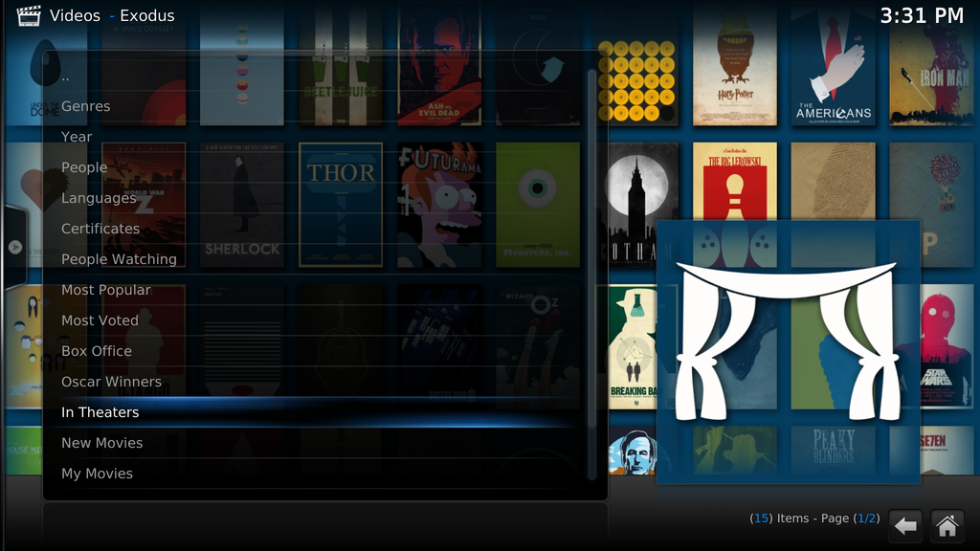
Task: Click the list's vertical scrollbar
Action: pyautogui.click(x=591, y=275)
